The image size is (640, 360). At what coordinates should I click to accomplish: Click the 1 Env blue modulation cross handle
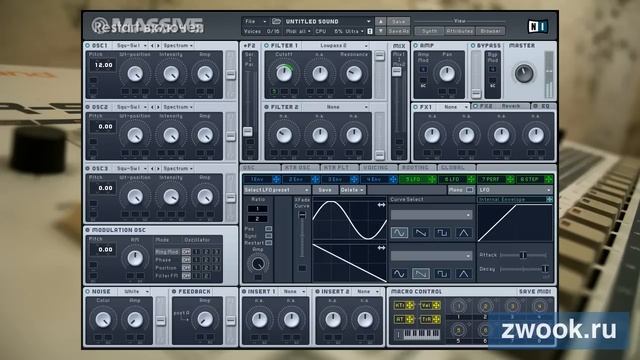(276, 179)
